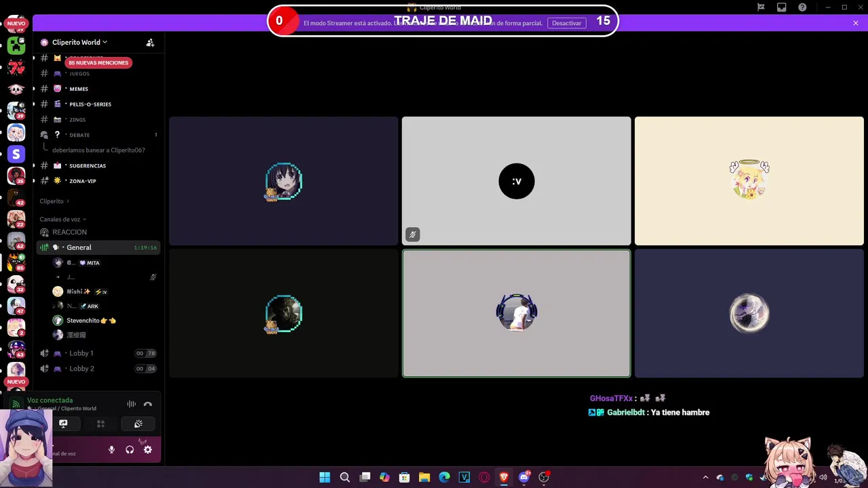The height and width of the screenshot is (488, 868).
Task: Start an activity with the shapes icon
Action: [x=100, y=424]
